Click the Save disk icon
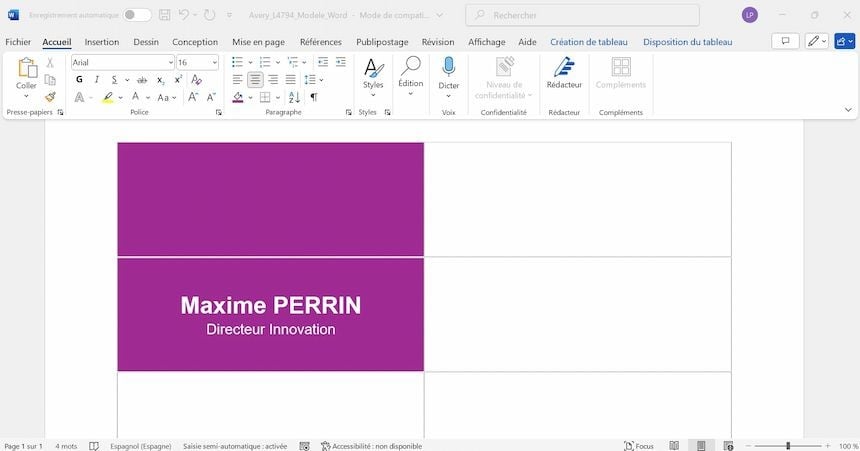 (x=164, y=15)
